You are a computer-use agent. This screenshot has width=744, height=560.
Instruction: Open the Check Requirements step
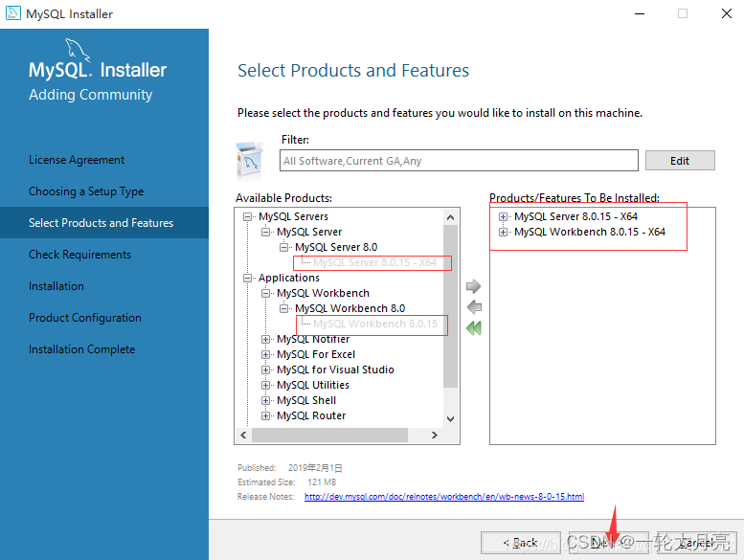[x=79, y=255]
